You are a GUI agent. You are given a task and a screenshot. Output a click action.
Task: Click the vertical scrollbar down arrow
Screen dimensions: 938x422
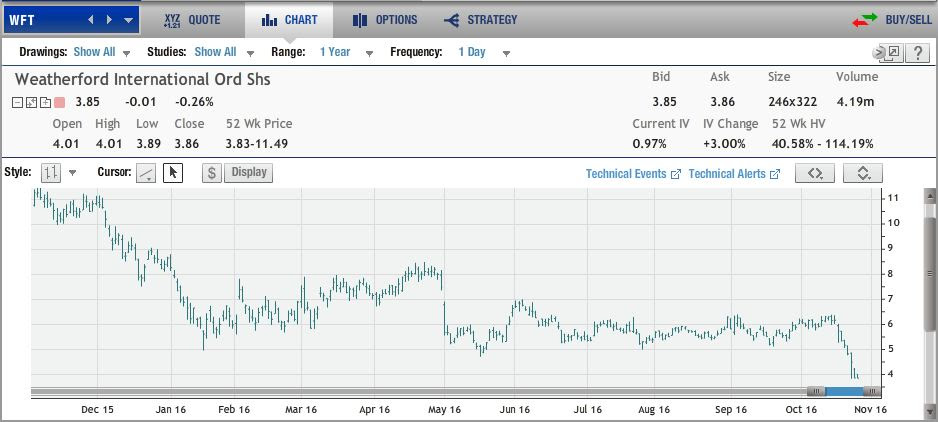(x=930, y=412)
